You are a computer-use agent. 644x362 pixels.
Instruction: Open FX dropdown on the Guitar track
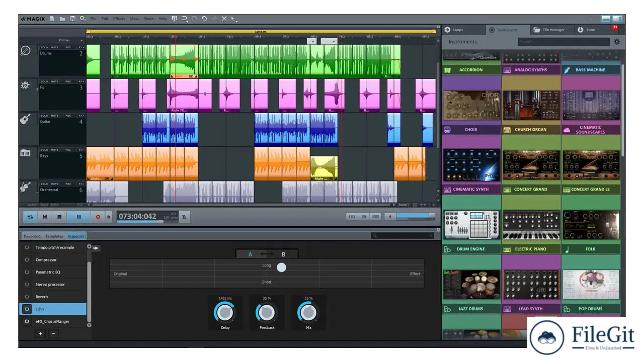[81, 116]
